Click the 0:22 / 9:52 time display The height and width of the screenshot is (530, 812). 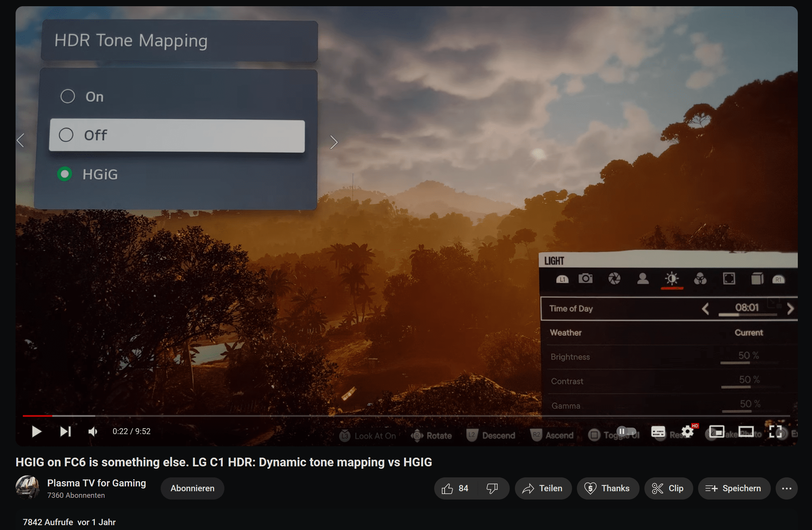coord(132,431)
